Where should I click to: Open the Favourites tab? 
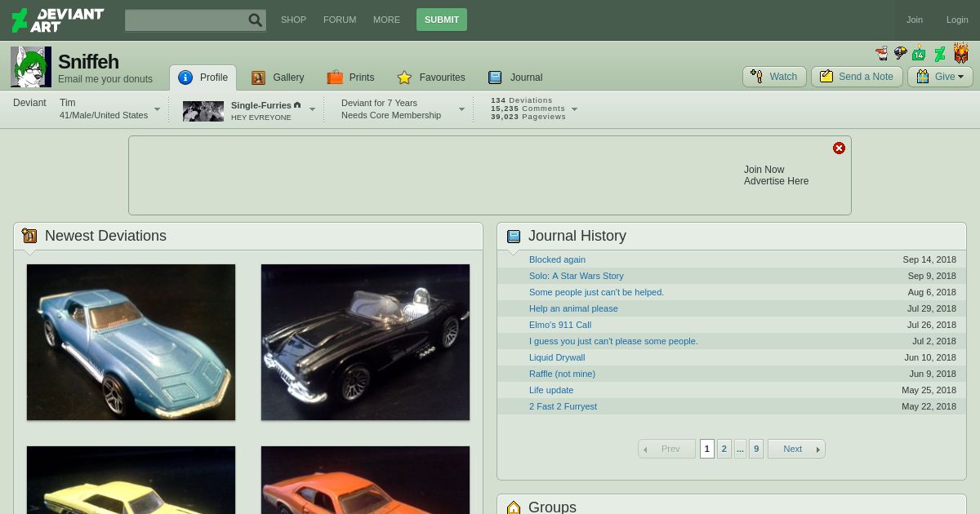tap(431, 78)
